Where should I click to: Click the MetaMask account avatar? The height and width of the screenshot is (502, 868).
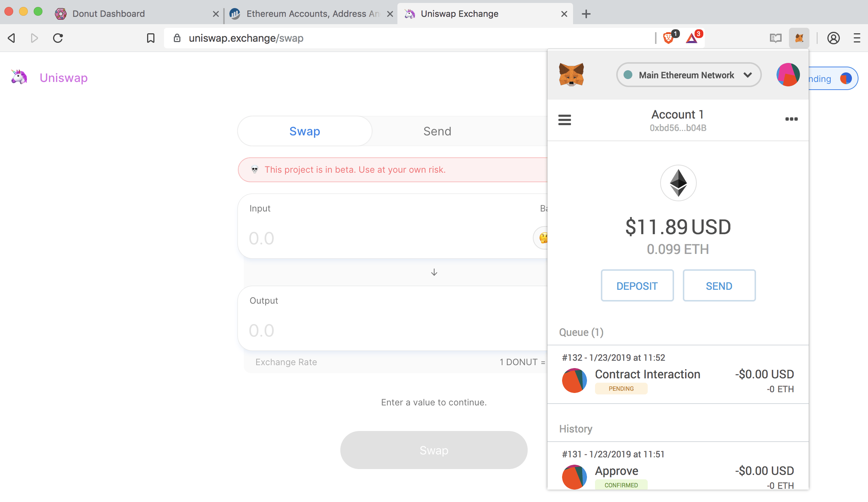coord(788,75)
